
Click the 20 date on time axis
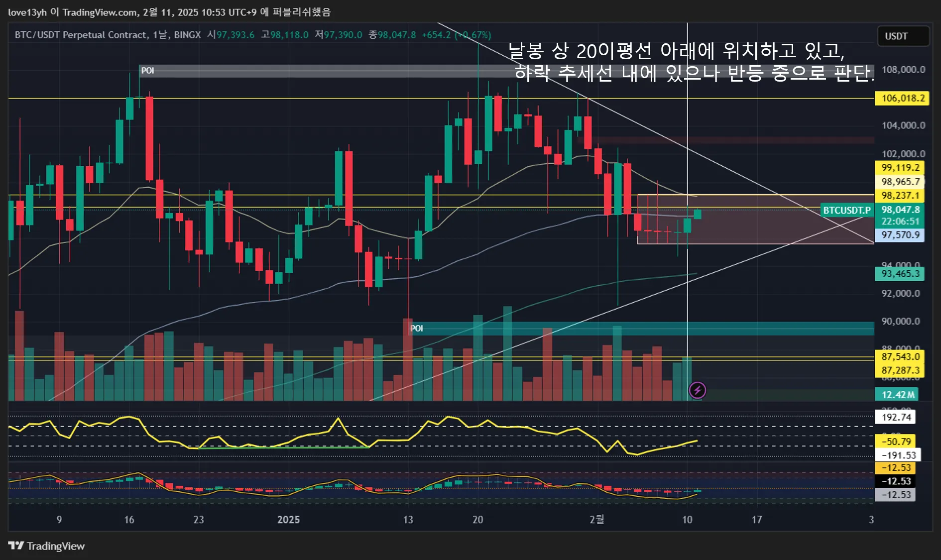click(x=477, y=520)
